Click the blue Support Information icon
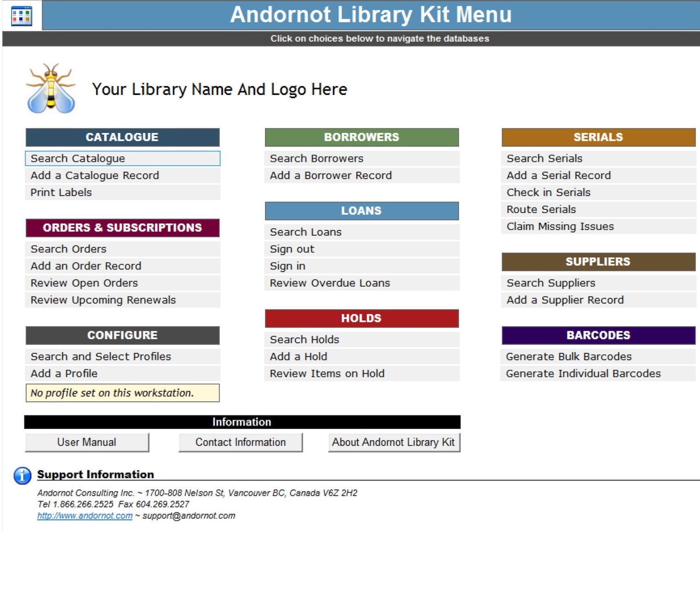The height and width of the screenshot is (607, 700). click(23, 475)
